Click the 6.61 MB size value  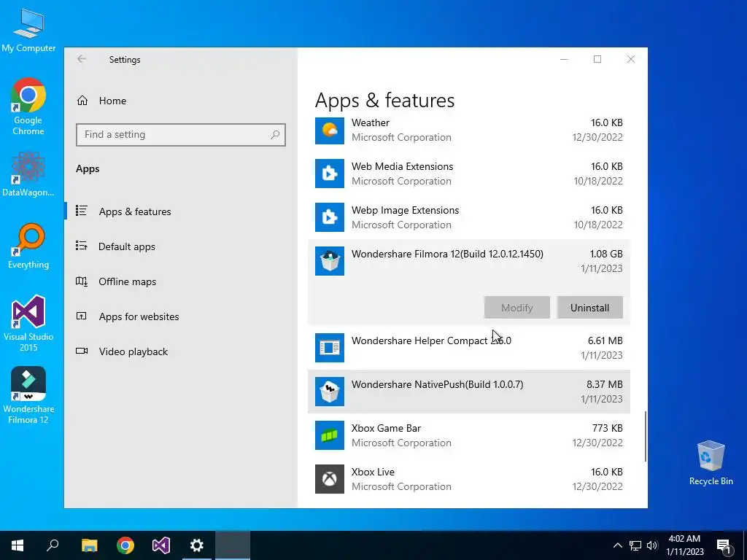point(605,341)
